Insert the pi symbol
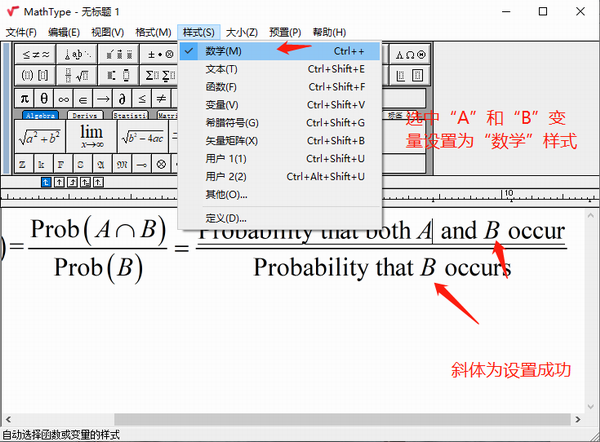Screen dimensions: 600x442 [x=24, y=99]
